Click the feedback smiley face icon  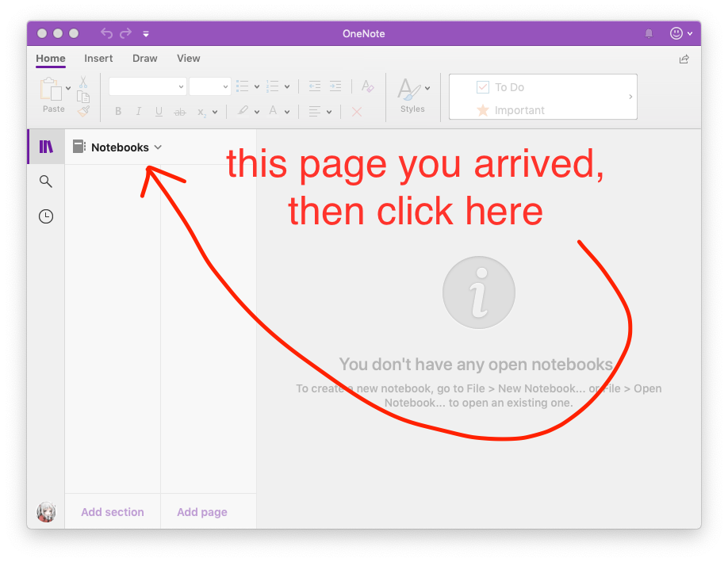click(x=676, y=33)
